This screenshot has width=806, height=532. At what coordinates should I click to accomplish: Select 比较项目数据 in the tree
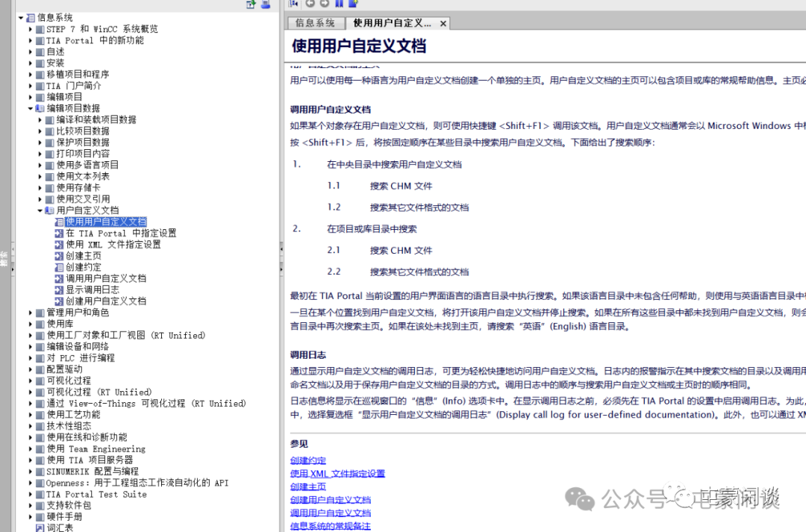coord(83,131)
